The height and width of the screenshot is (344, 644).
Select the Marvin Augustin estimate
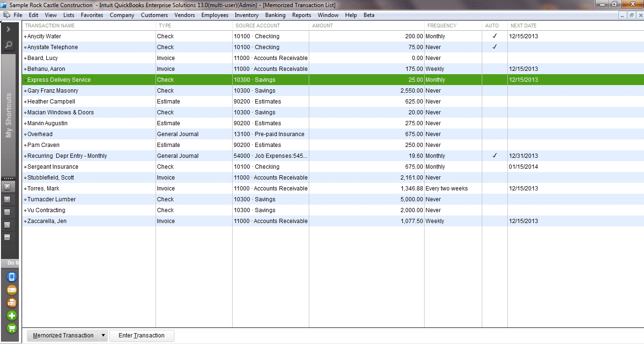point(333,123)
